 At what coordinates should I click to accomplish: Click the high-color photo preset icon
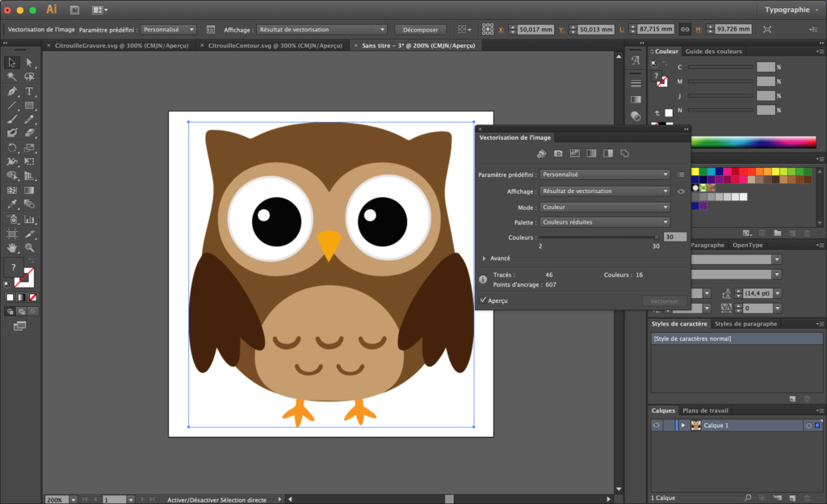click(x=556, y=153)
